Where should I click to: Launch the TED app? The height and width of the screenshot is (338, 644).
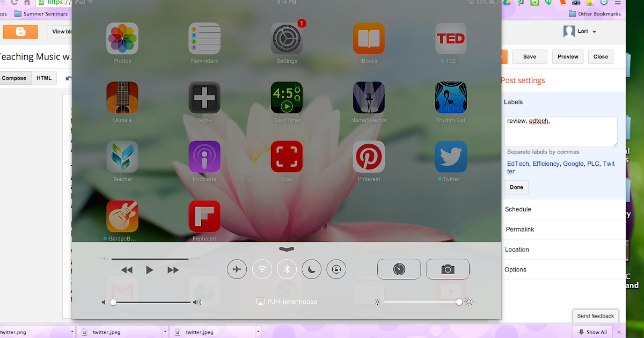(x=451, y=39)
